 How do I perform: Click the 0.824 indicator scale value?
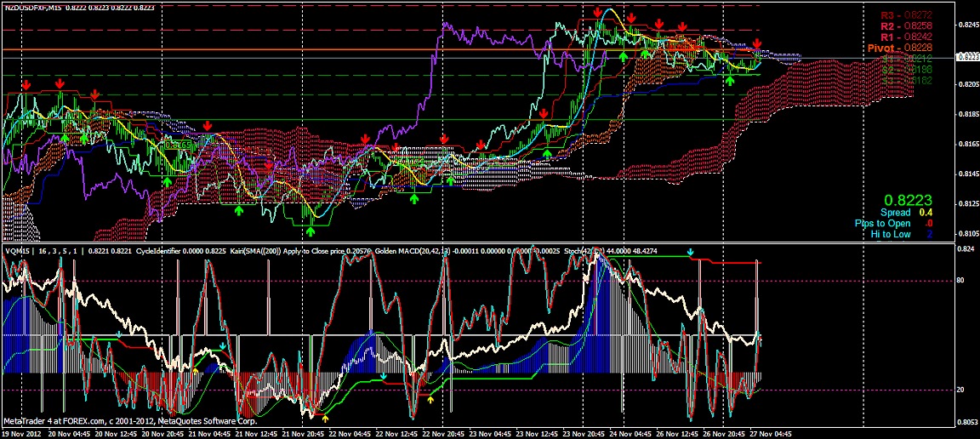[966, 249]
